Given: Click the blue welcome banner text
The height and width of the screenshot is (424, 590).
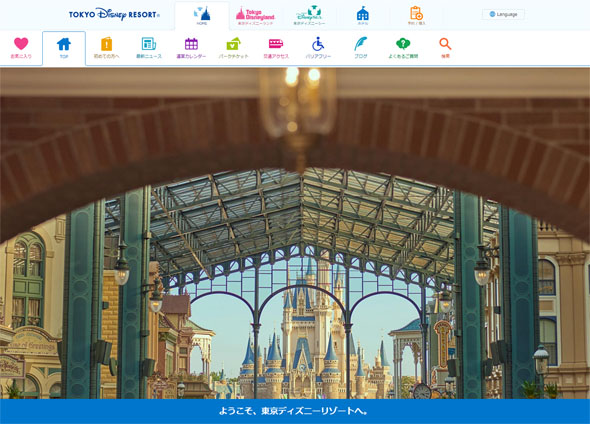Looking at the screenshot, I should [x=293, y=410].
